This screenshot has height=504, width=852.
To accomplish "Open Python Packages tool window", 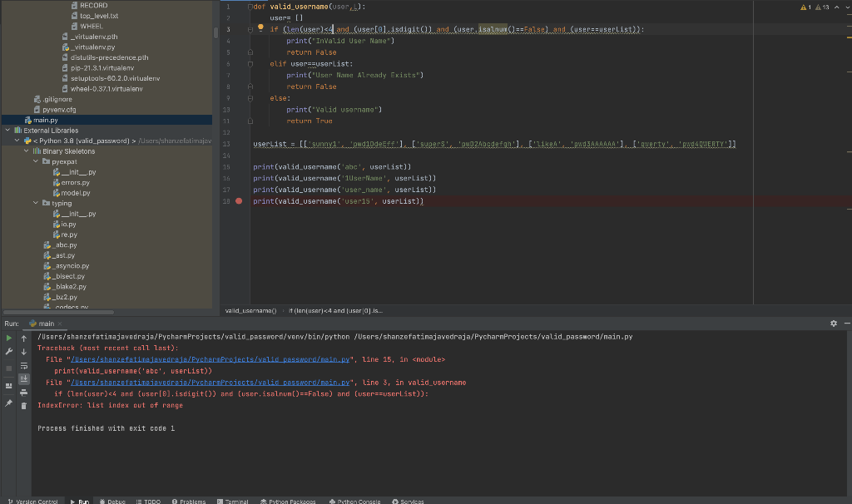I will pyautogui.click(x=288, y=502).
